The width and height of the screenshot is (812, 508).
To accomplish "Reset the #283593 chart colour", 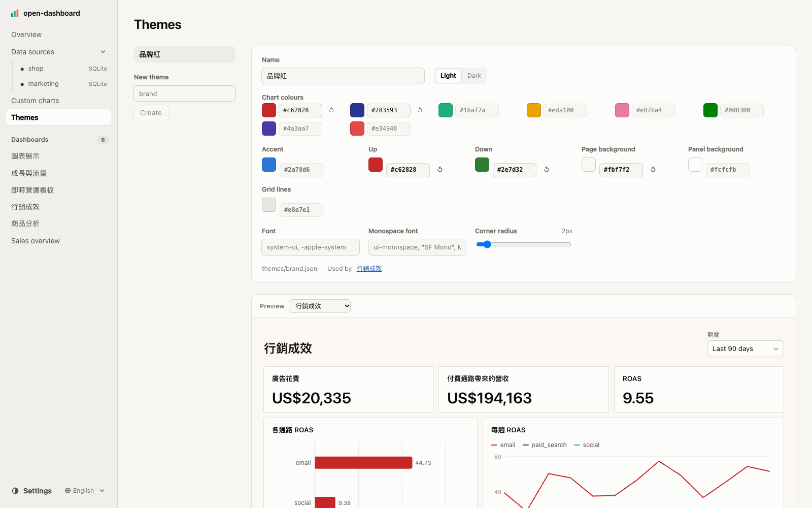I will (420, 110).
